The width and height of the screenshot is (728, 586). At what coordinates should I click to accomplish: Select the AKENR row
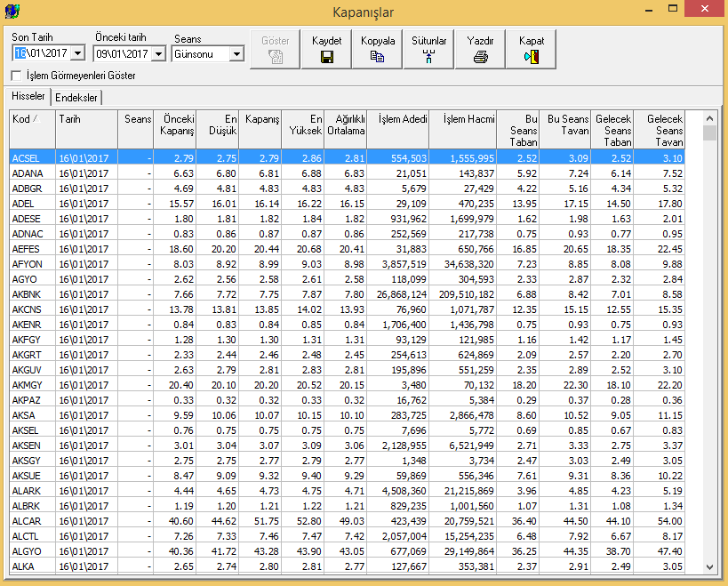348,325
